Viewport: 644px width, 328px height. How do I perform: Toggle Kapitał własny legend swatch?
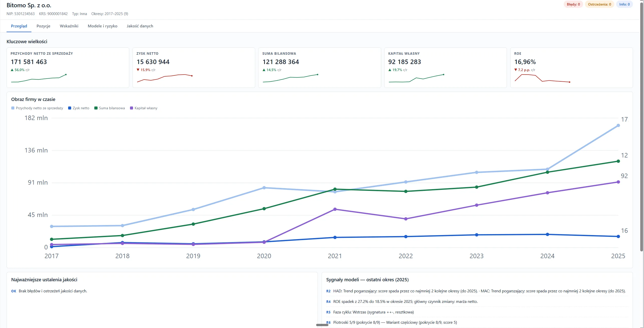click(132, 108)
